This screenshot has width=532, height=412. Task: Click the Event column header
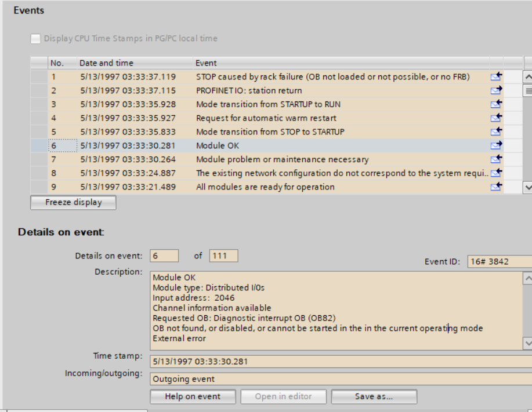pos(341,63)
